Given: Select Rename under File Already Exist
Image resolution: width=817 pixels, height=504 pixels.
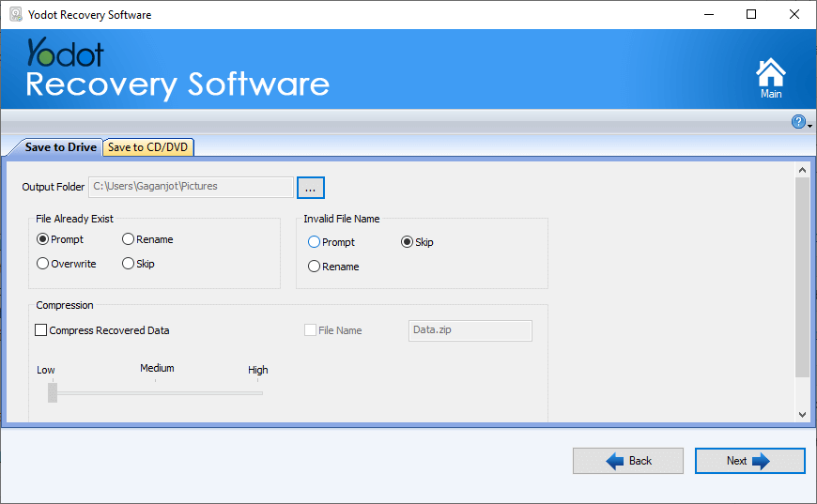Looking at the screenshot, I should (x=128, y=239).
